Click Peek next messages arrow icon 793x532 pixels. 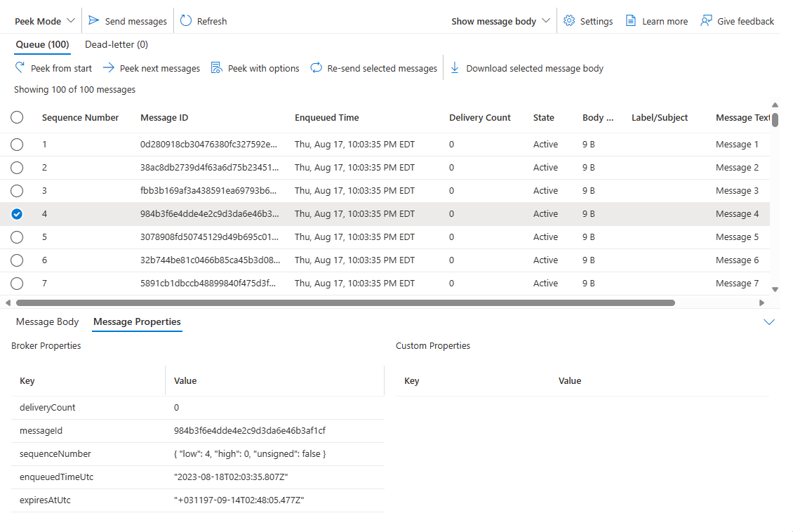[109, 68]
